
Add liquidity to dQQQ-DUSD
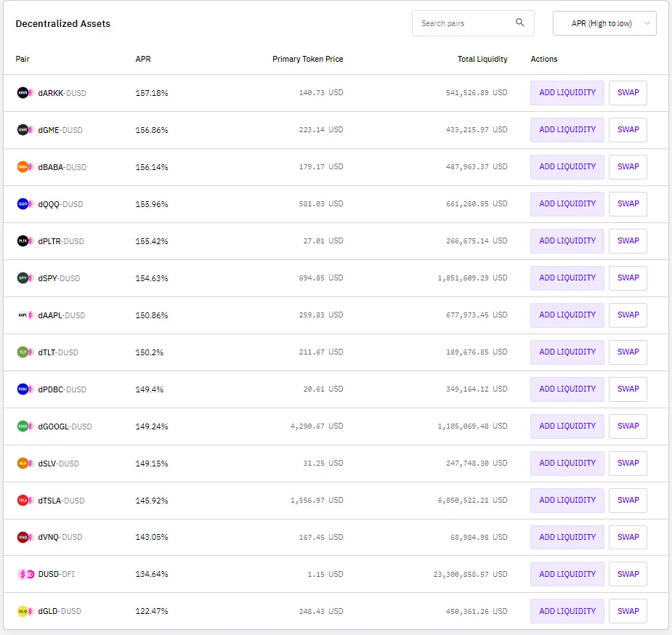point(567,203)
